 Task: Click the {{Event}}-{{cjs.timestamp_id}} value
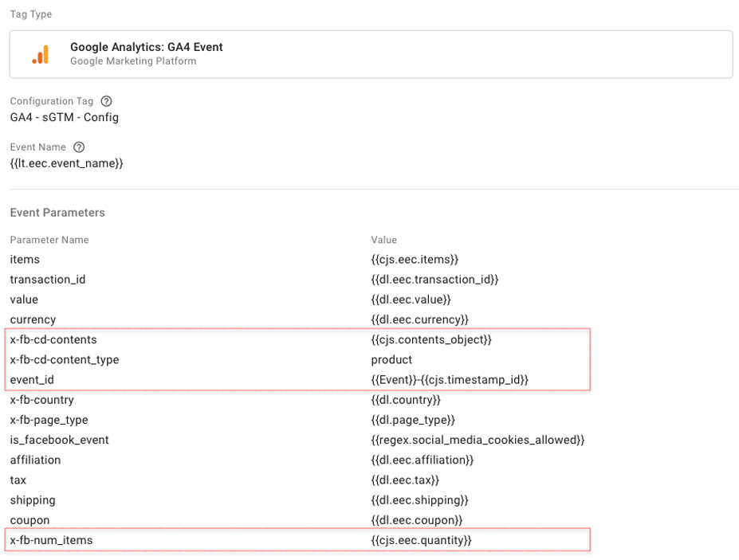tap(450, 380)
